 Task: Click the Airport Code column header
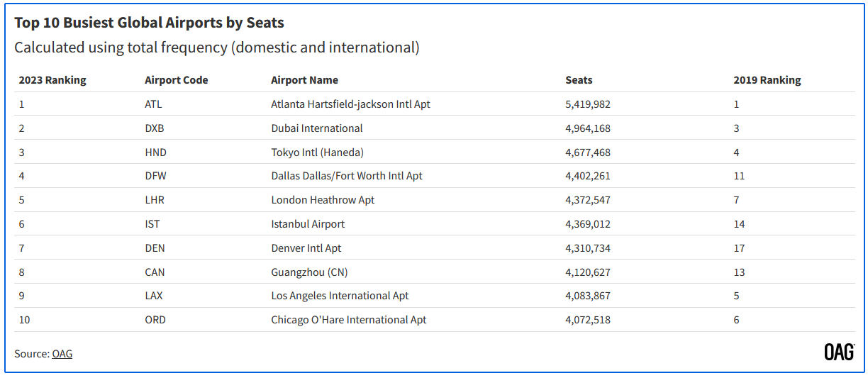click(x=176, y=80)
